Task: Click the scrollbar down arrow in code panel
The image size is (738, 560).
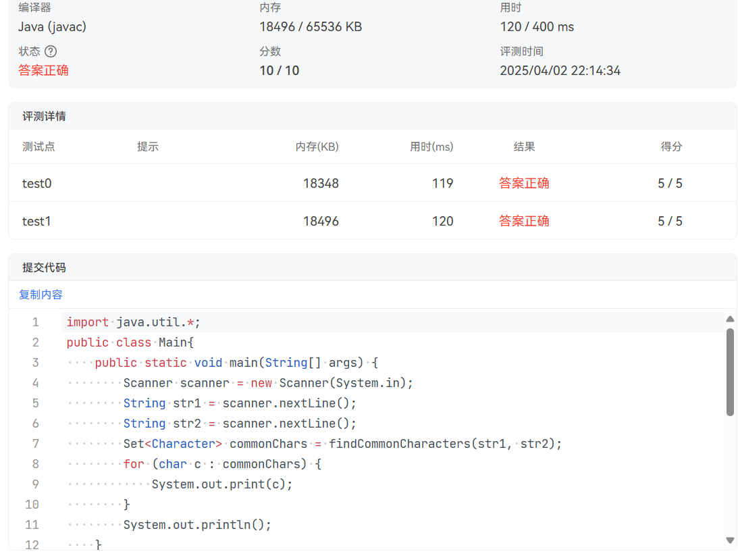Action: click(731, 541)
